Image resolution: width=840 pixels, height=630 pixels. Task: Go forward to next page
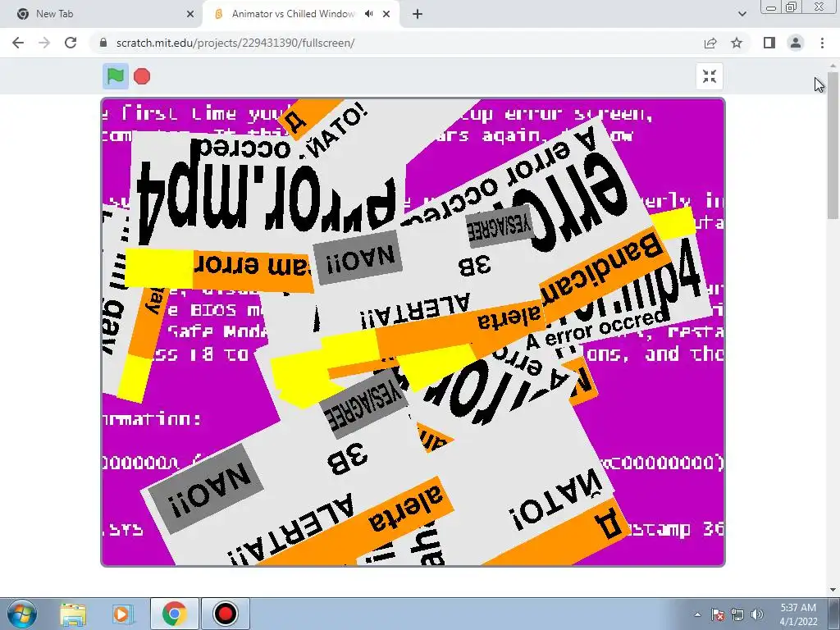click(44, 43)
